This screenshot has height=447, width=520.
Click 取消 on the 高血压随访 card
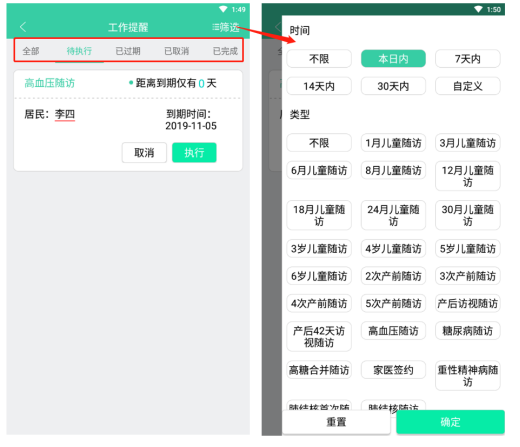point(144,153)
